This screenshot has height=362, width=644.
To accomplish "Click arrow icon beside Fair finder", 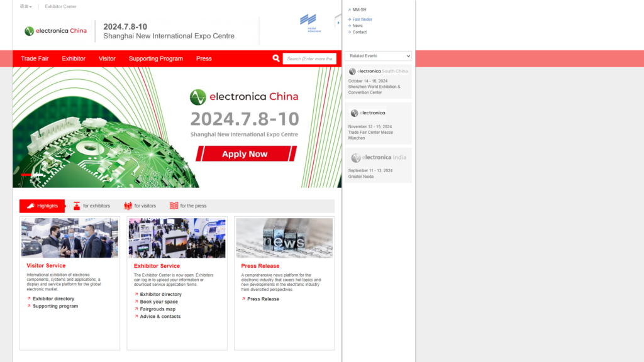I will [350, 19].
